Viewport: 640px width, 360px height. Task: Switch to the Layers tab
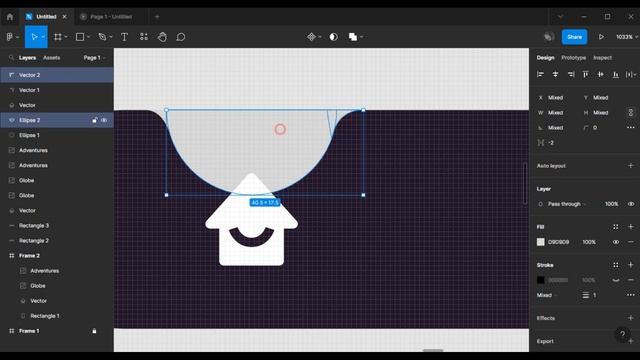point(27,58)
